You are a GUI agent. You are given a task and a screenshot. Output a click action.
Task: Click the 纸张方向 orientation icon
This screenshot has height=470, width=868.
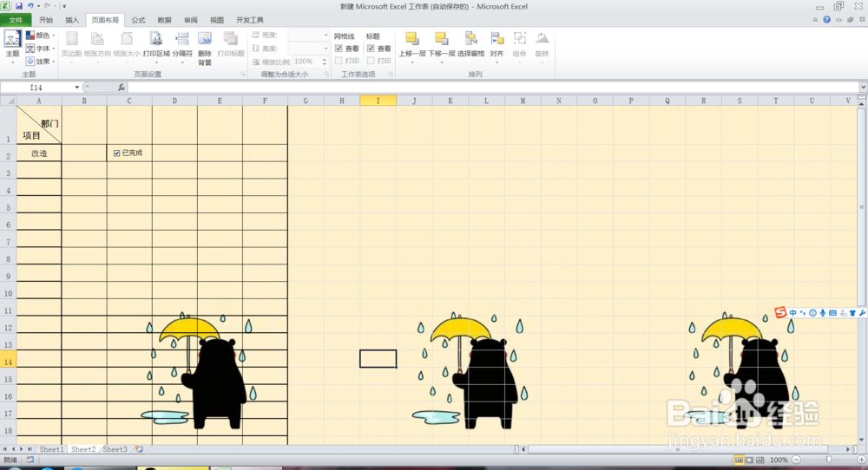click(97, 39)
